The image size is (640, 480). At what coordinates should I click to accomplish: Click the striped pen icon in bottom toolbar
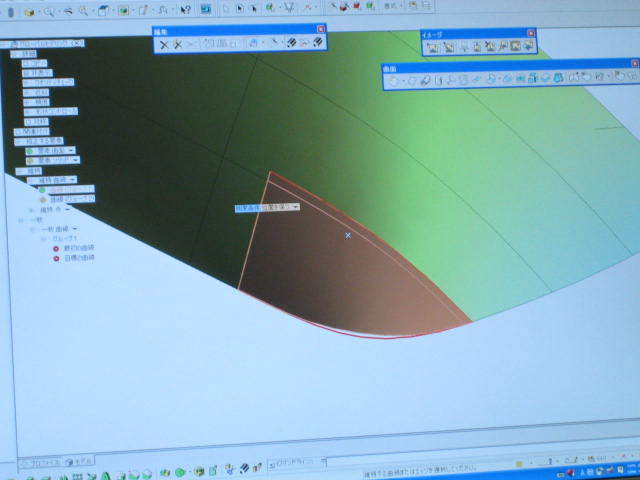point(244,468)
